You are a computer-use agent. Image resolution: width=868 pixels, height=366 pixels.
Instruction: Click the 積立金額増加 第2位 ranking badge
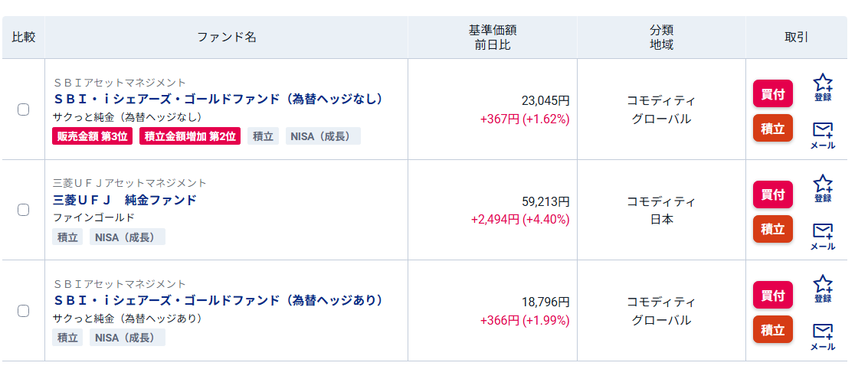coord(190,136)
